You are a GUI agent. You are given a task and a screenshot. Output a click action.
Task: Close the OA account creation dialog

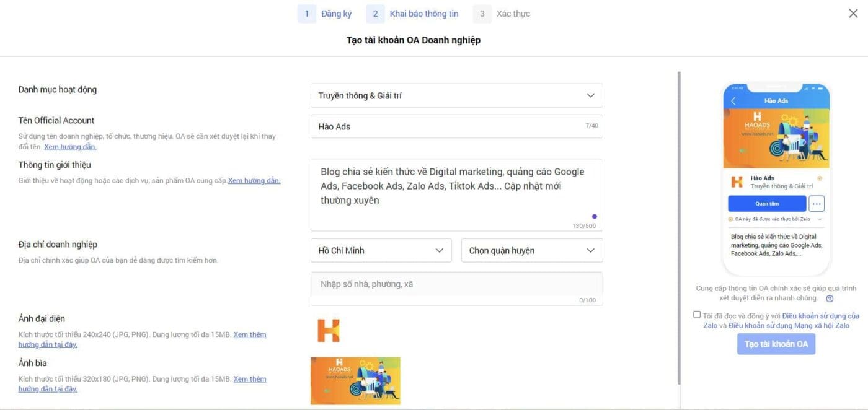click(853, 14)
